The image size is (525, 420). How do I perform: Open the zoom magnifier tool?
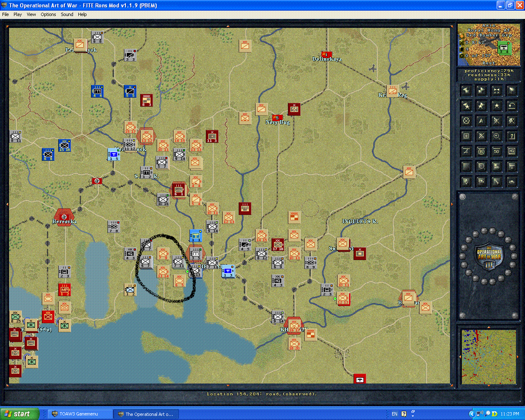(x=497, y=135)
